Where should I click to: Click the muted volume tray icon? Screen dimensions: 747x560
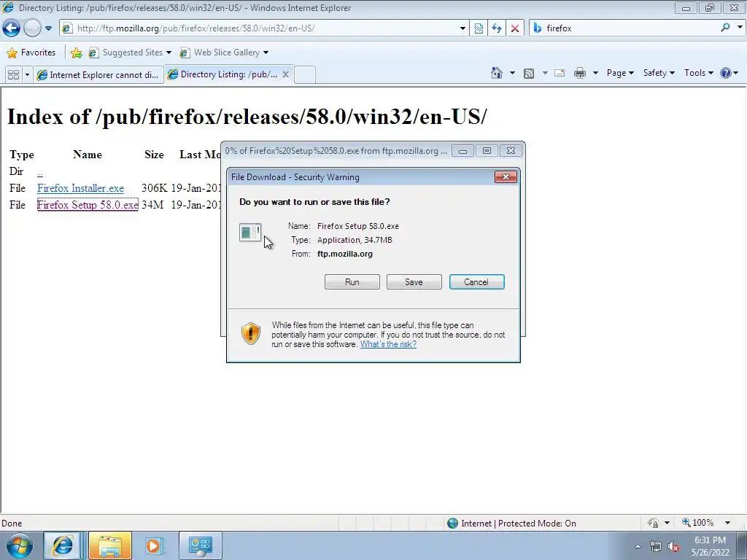tap(673, 547)
